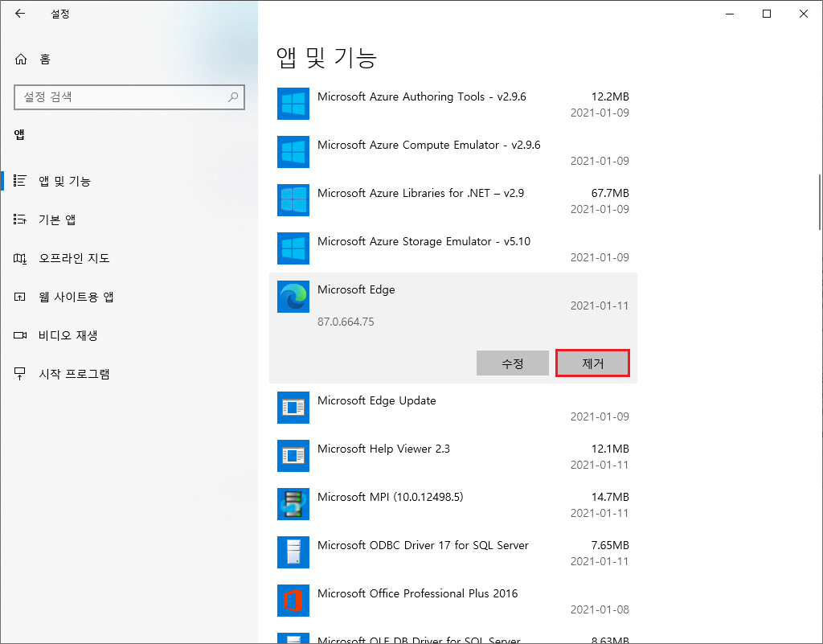Click the 2021-01-08 install date
This screenshot has height=644, width=823.
(600, 609)
